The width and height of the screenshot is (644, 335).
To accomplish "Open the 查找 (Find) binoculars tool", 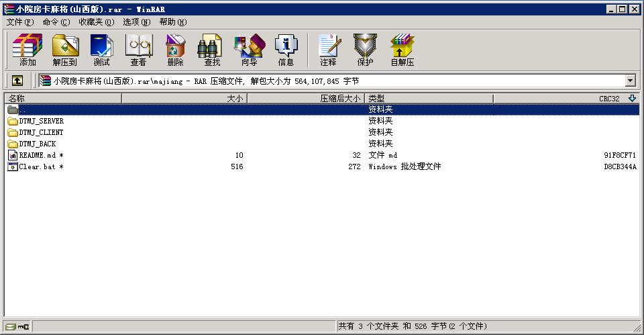I will 212,50.
